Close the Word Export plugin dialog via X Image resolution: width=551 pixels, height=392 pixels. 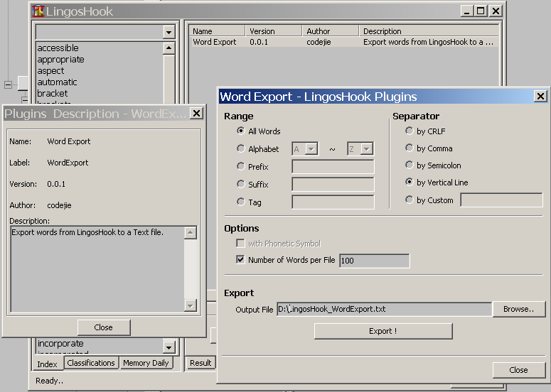pyautogui.click(x=540, y=97)
